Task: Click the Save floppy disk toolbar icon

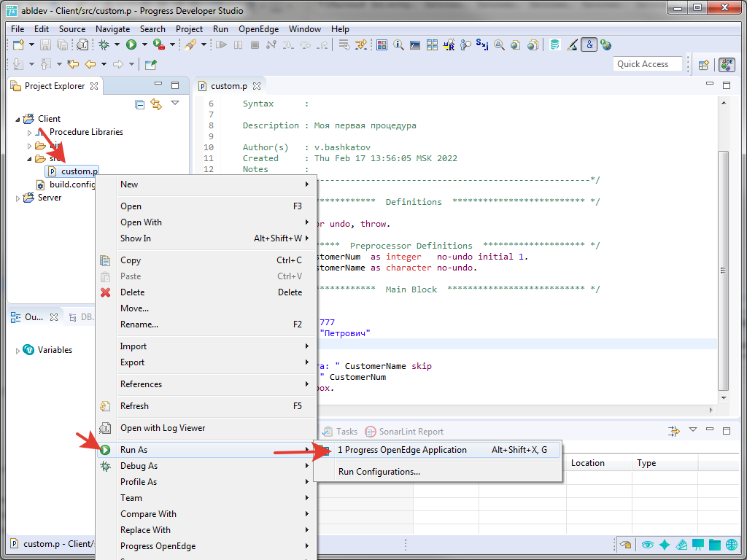Action: pos(45,45)
